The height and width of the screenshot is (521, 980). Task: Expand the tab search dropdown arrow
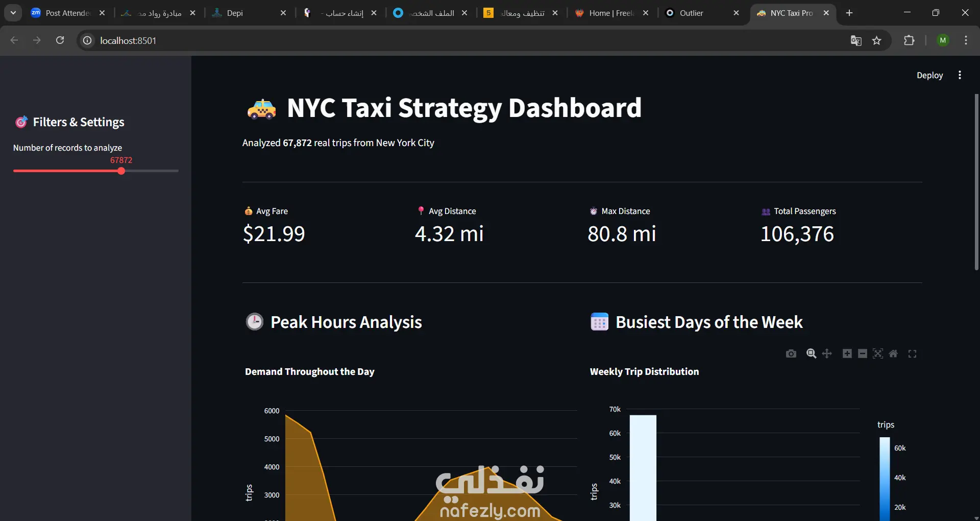(13, 13)
